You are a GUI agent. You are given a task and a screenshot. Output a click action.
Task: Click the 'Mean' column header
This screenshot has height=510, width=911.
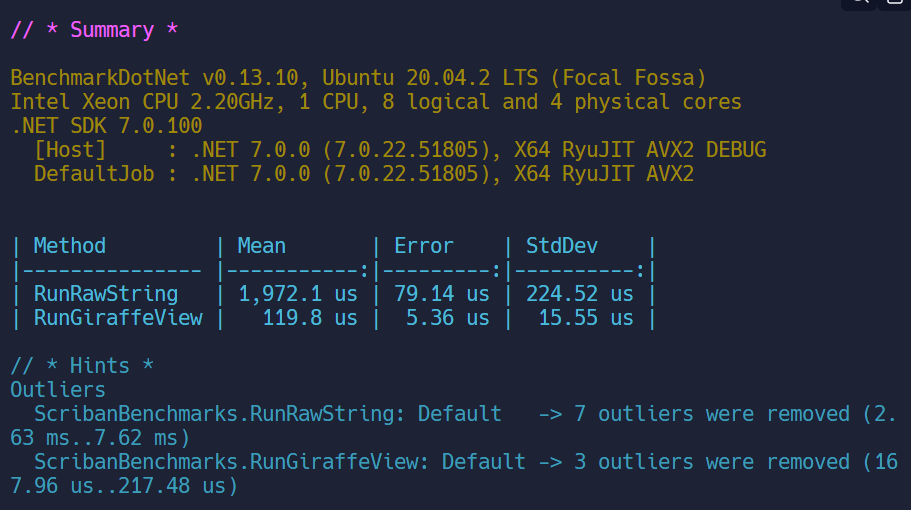coord(262,246)
